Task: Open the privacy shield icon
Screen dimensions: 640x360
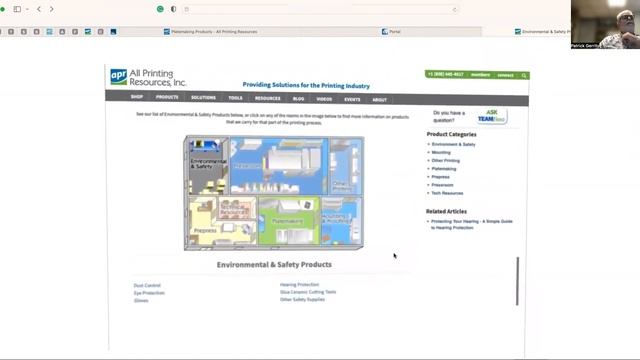Action: point(173,9)
